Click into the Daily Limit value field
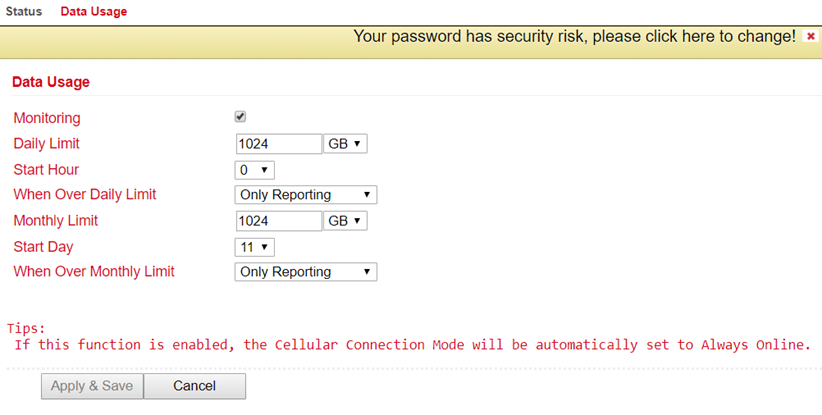The image size is (822, 415). 278,144
